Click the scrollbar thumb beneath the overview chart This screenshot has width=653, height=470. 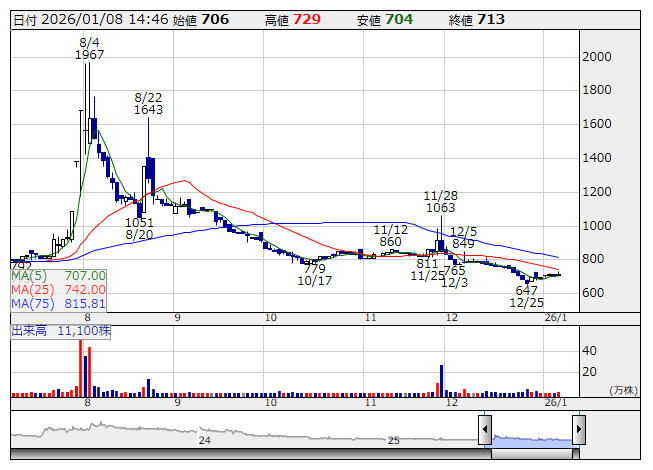pyautogui.click(x=531, y=451)
